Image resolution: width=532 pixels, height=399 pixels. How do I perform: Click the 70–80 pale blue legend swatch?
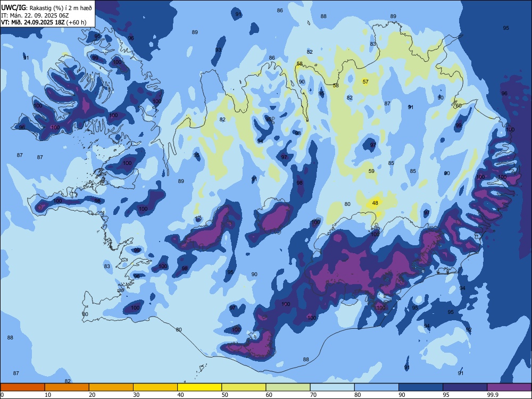coord(332,387)
